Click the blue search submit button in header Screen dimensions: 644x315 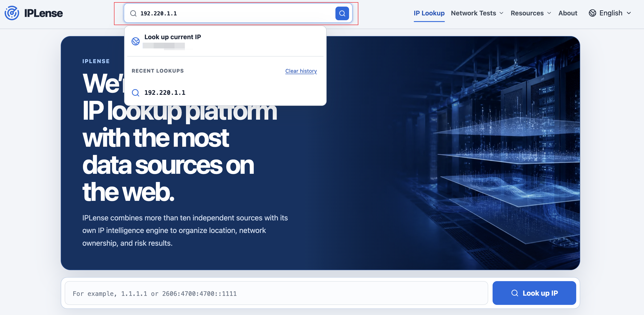342,13
